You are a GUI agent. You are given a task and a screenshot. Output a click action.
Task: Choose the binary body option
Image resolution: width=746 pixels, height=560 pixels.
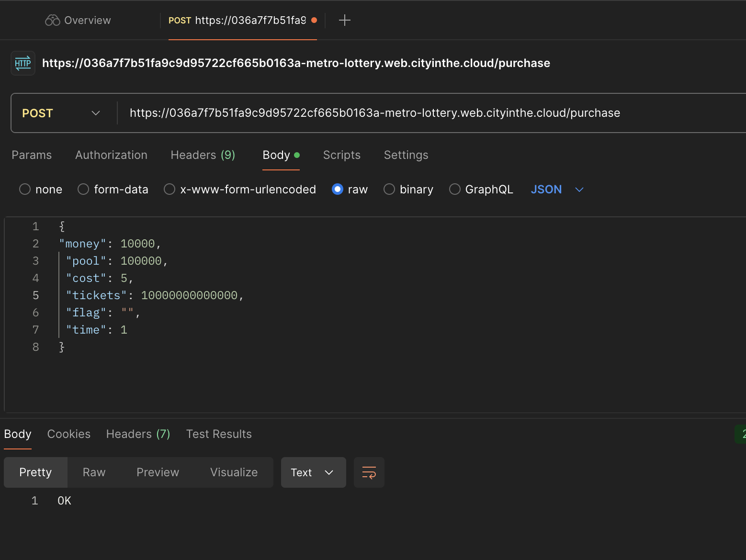[x=389, y=190]
